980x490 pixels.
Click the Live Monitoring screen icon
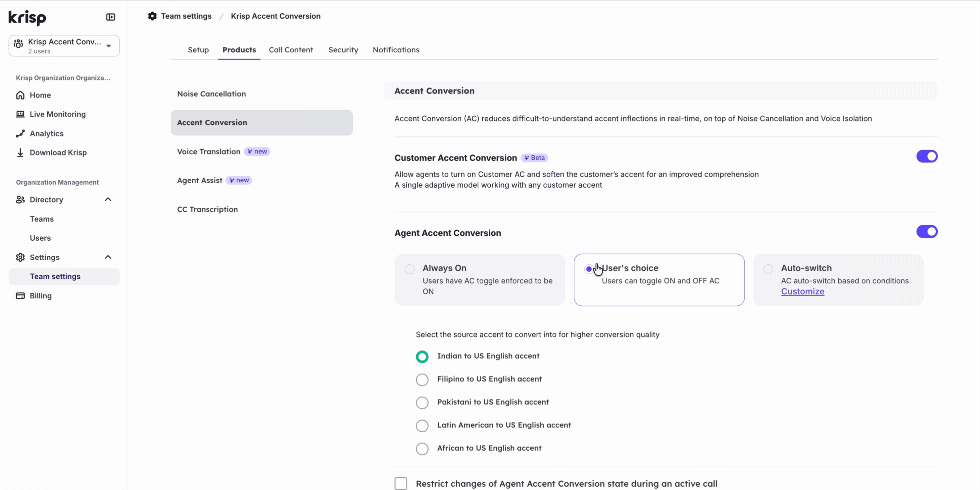pyautogui.click(x=20, y=114)
